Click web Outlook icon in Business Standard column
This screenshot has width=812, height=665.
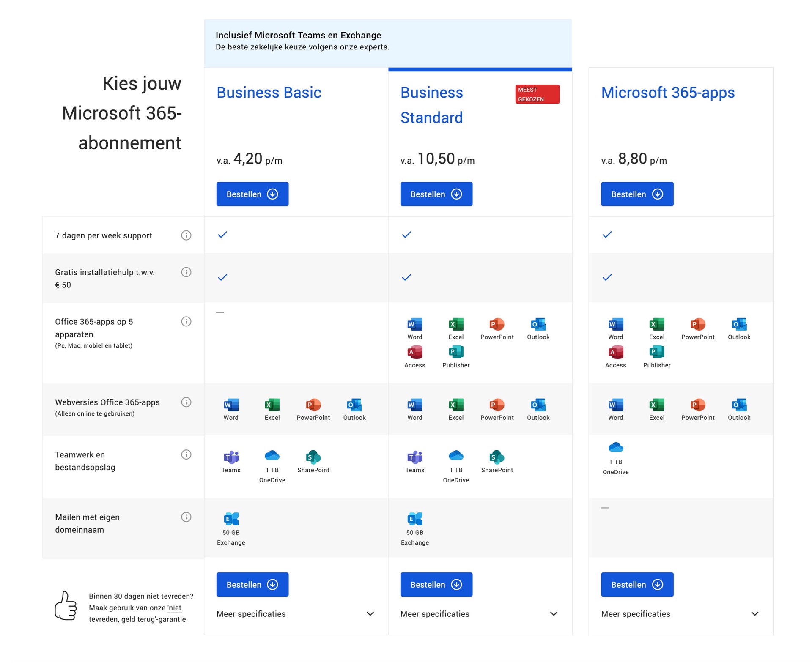[538, 405]
